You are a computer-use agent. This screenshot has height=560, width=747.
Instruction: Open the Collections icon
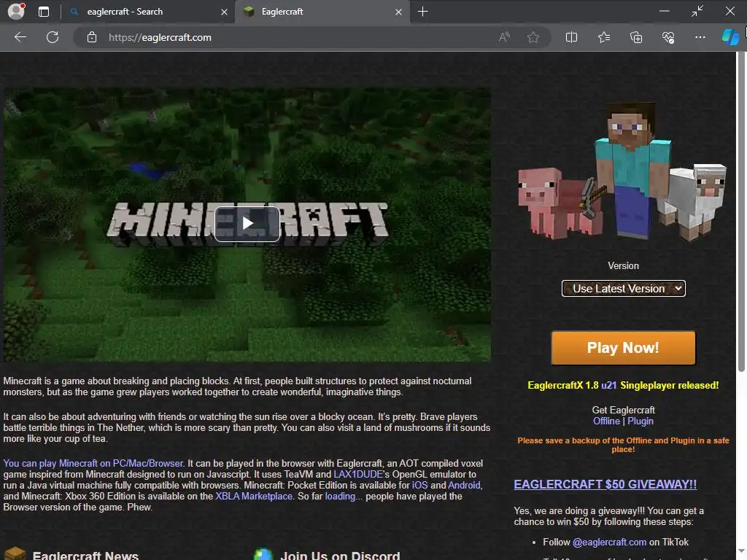(x=636, y=37)
